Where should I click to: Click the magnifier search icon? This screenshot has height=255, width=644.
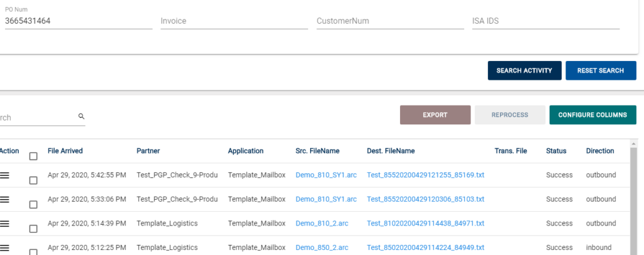point(81,116)
